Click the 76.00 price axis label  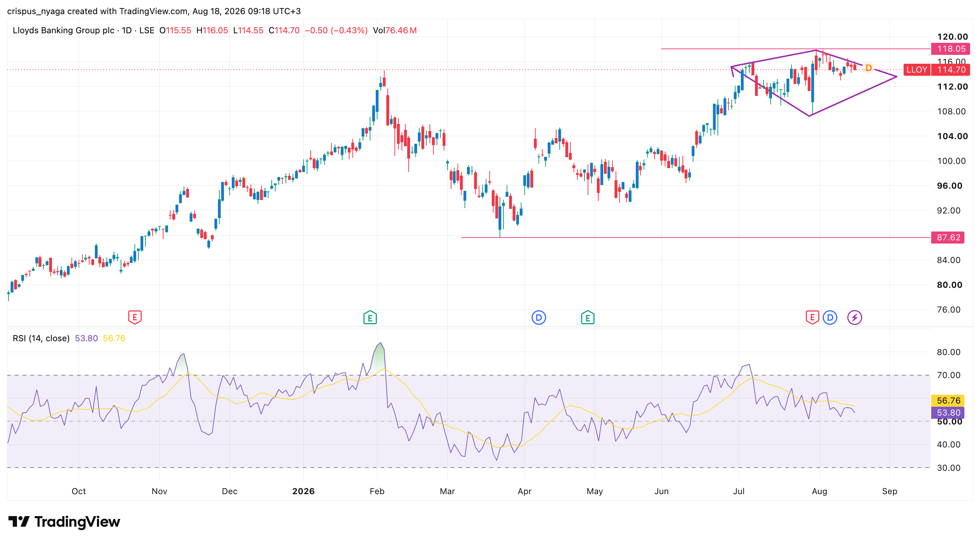[949, 310]
